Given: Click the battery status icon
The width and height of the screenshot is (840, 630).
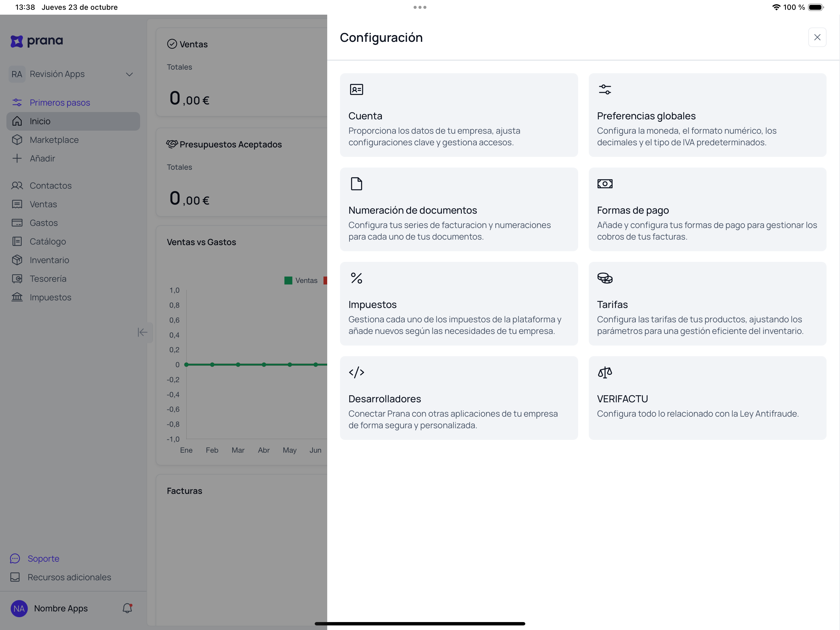Looking at the screenshot, I should (x=816, y=7).
